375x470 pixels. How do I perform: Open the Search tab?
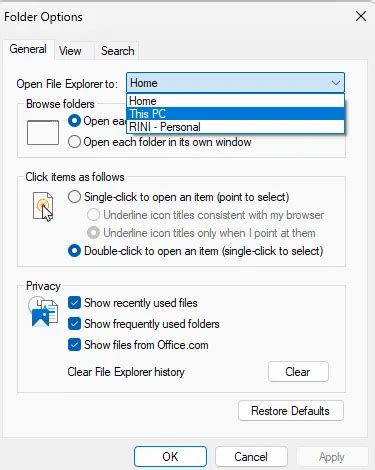point(118,51)
